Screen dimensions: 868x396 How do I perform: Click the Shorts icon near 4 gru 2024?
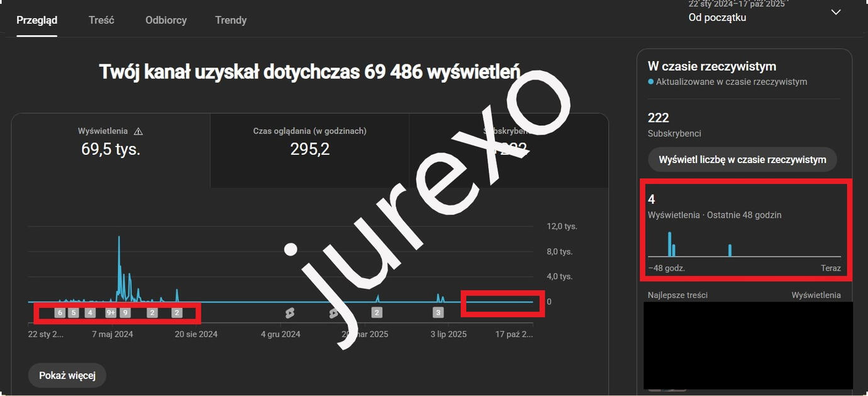[290, 313]
